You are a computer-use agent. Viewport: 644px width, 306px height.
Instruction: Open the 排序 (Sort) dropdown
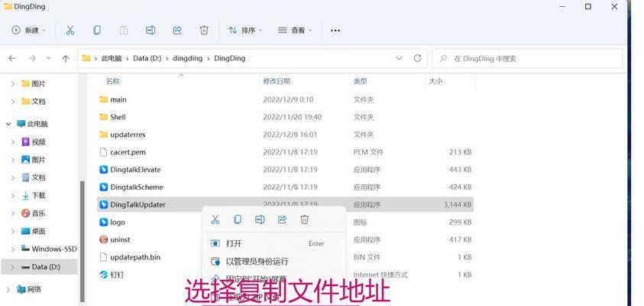pyautogui.click(x=245, y=31)
